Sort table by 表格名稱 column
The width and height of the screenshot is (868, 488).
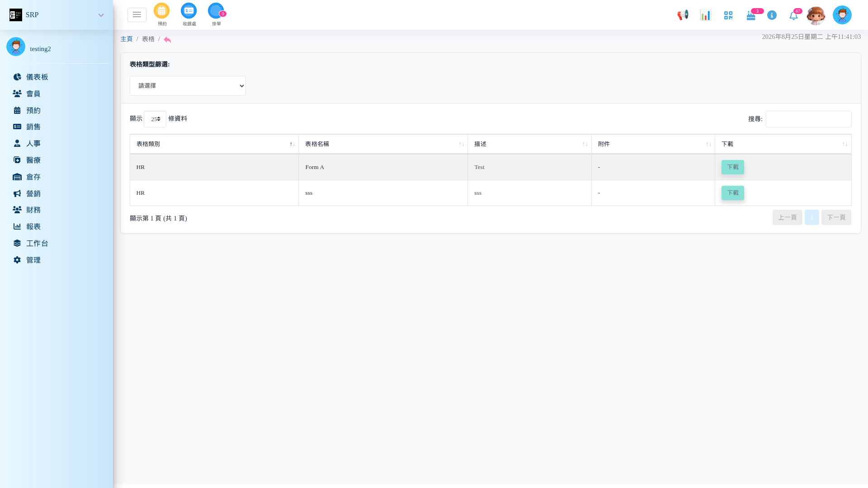pyautogui.click(x=383, y=144)
